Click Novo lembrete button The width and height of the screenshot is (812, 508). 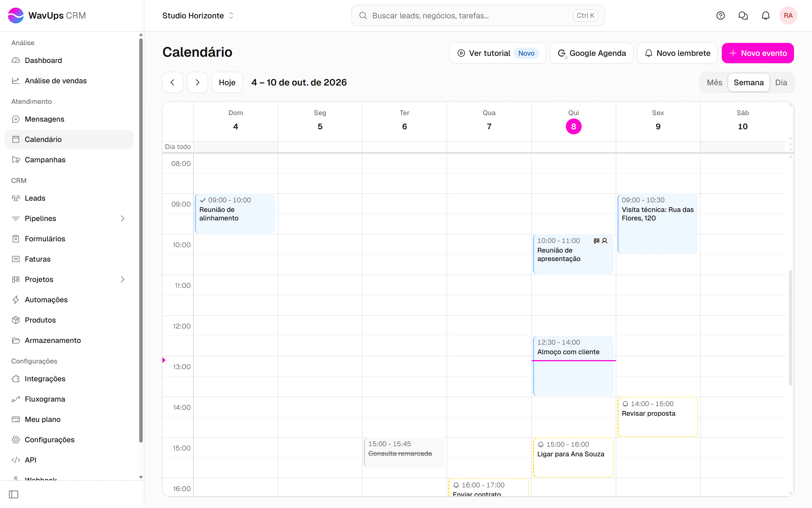678,53
